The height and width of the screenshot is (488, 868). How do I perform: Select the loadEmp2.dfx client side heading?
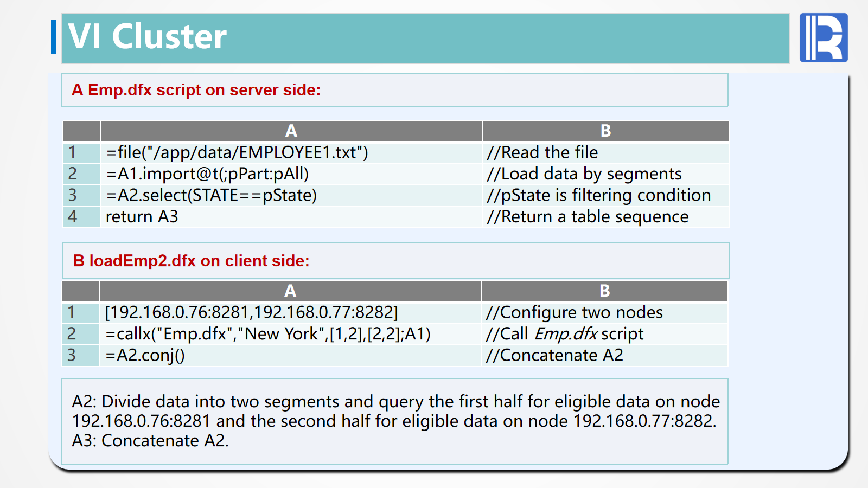point(191,261)
